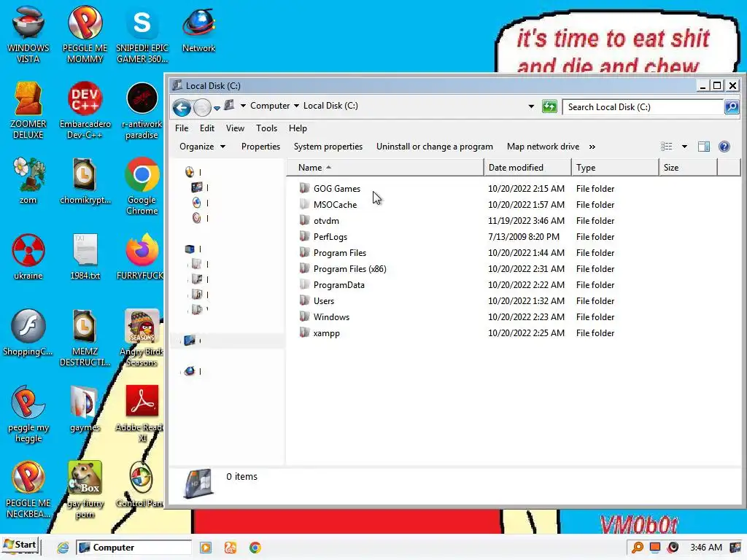Select the 1984.txt desktop file
The image size is (747, 560).
pyautogui.click(x=85, y=257)
